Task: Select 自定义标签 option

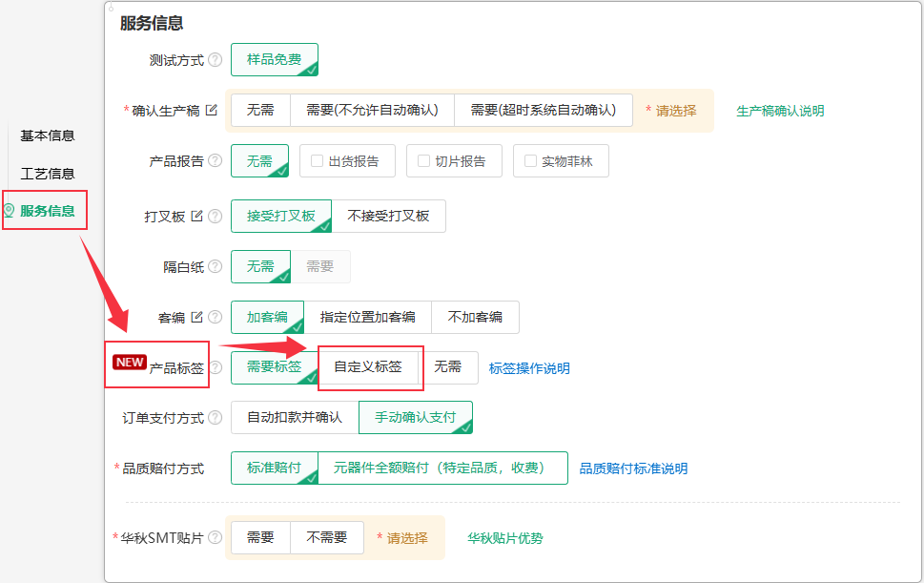Action: point(368,367)
